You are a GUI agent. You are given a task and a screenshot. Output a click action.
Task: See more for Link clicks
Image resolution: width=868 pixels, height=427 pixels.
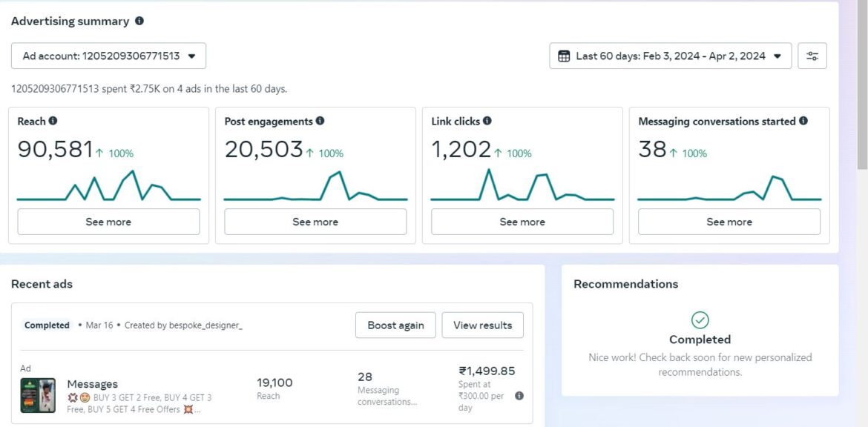coord(522,222)
